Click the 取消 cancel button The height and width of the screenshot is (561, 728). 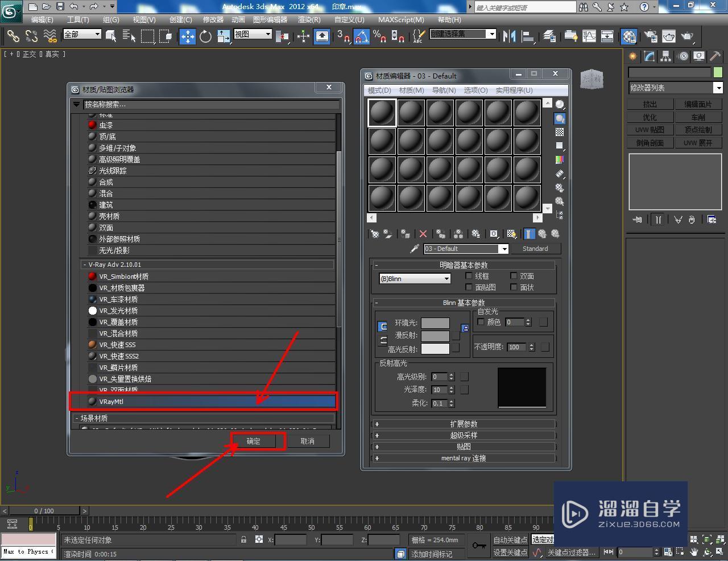point(308,441)
